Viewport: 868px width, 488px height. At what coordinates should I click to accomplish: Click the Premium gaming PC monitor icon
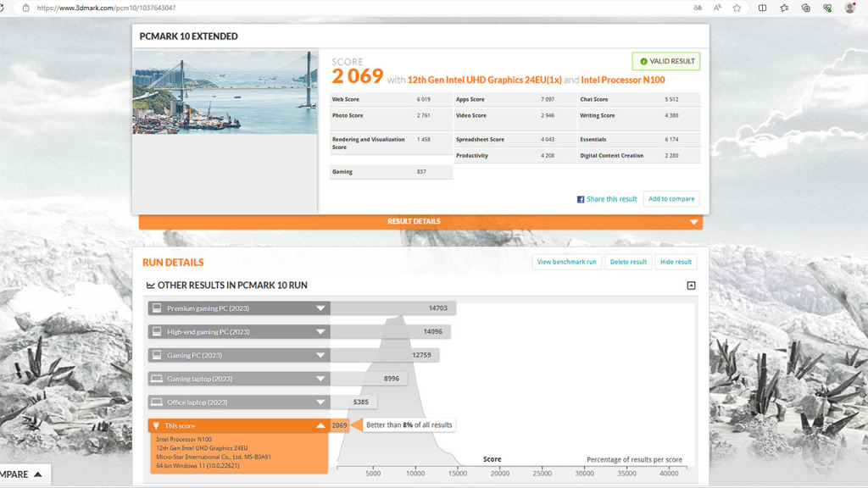click(x=157, y=308)
